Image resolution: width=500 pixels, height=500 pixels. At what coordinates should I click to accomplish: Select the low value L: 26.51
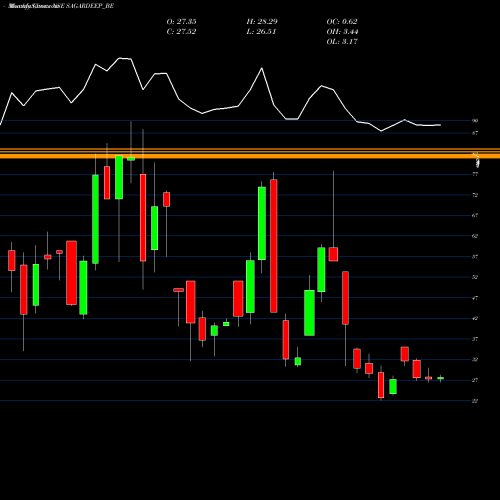[x=261, y=31]
